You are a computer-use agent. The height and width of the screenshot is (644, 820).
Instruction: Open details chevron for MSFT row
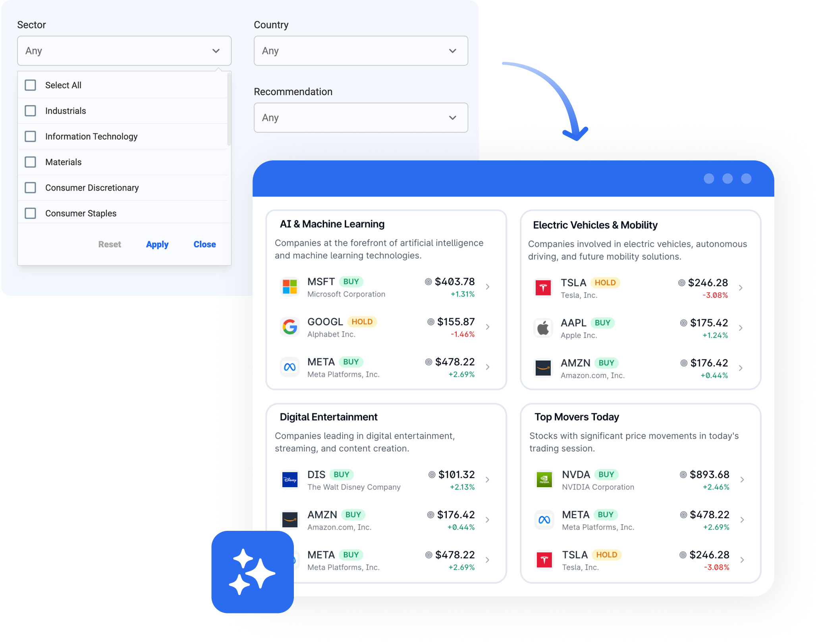point(488,287)
